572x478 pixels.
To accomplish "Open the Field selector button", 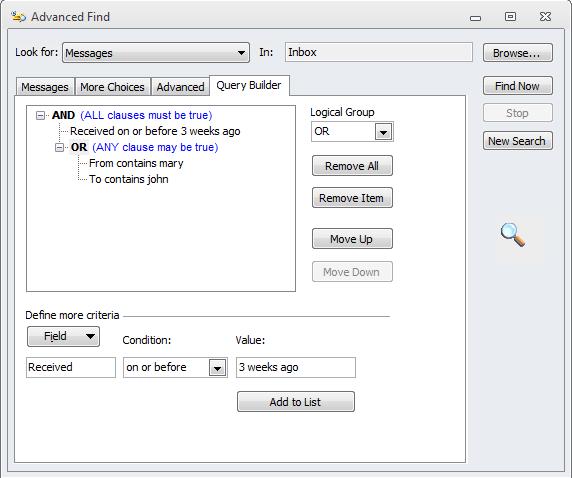I will pyautogui.click(x=63, y=336).
